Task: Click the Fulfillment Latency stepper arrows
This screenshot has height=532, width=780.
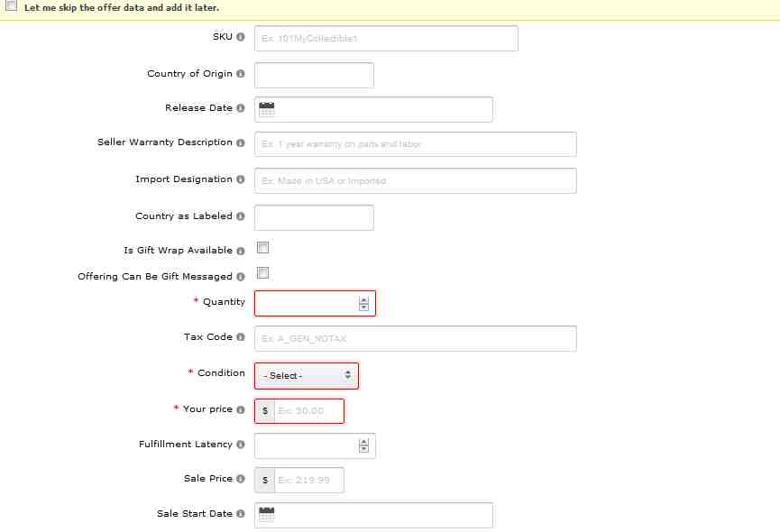Action: click(x=363, y=445)
